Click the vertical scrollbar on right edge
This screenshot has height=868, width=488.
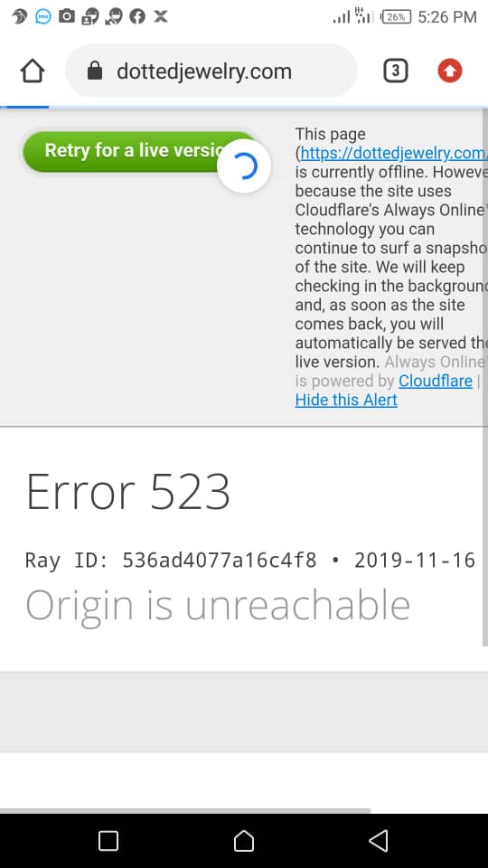click(x=485, y=378)
